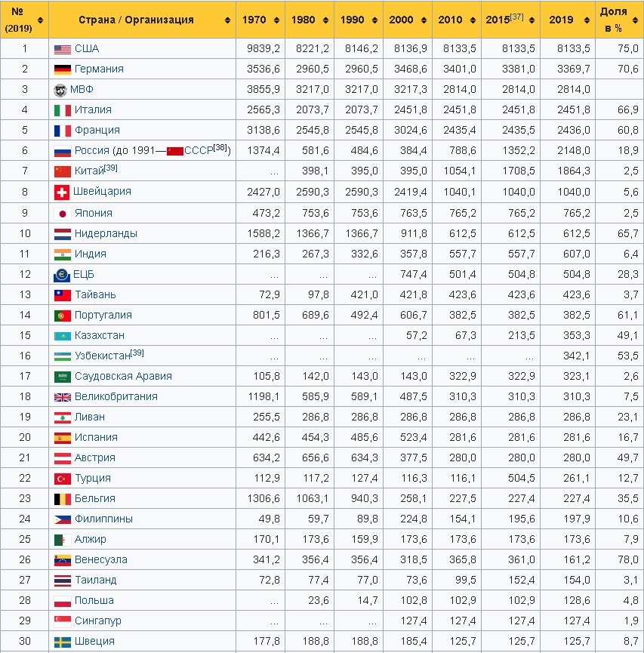Click the IMF emblem icon
Image resolution: width=644 pixels, height=653 pixels.
tap(62, 90)
